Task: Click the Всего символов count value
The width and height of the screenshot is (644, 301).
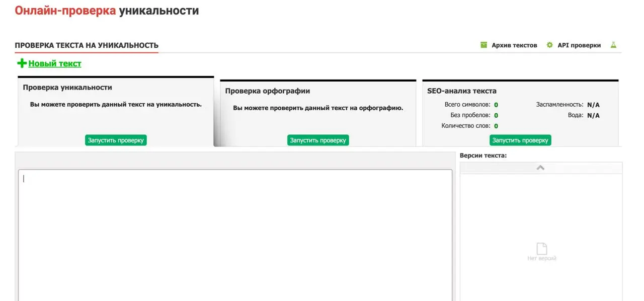Action: 496,105
